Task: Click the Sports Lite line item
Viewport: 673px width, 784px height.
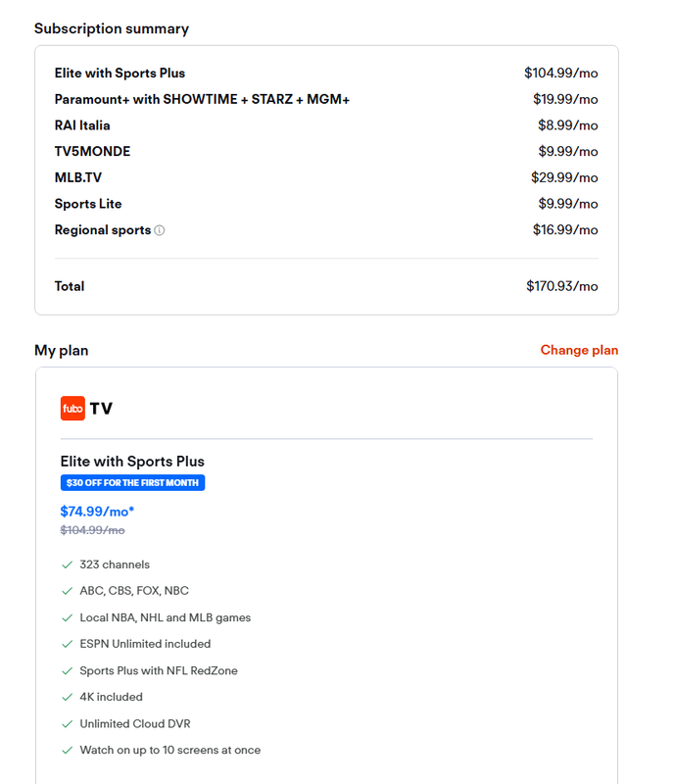Action: (x=88, y=204)
